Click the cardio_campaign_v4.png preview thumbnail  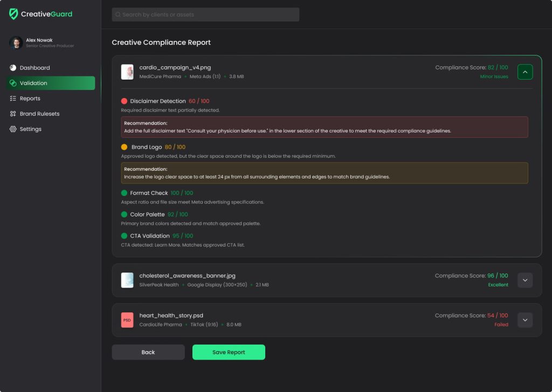point(127,72)
